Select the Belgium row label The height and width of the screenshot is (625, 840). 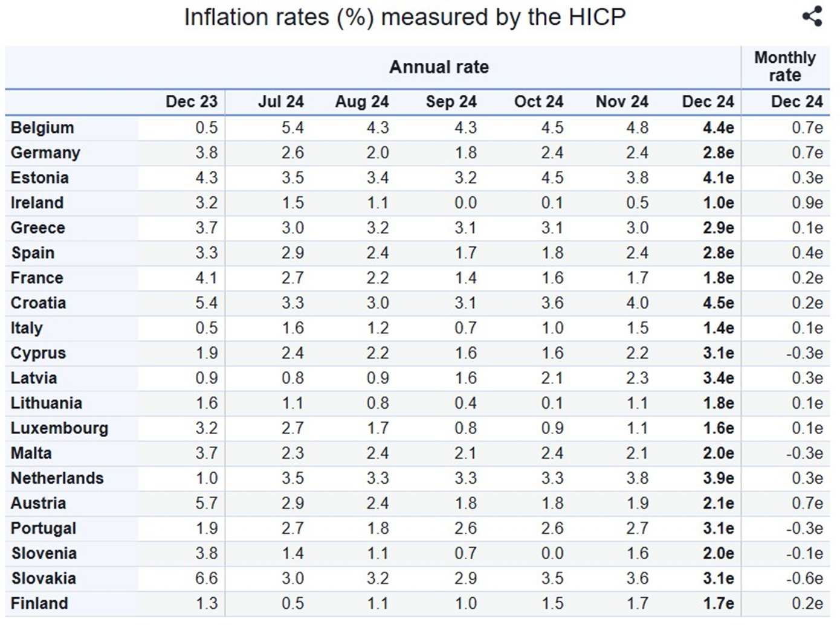pyautogui.click(x=42, y=128)
